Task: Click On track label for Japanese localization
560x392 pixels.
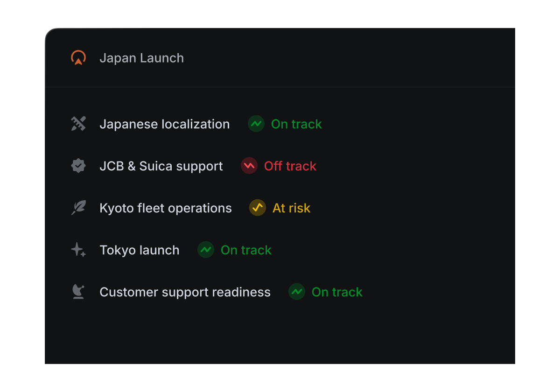Action: pyautogui.click(x=296, y=124)
